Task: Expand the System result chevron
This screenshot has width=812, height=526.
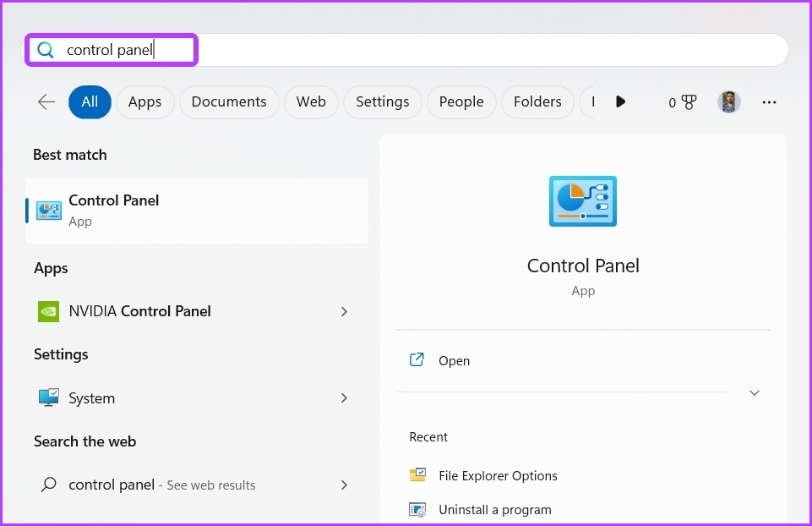Action: 344,397
